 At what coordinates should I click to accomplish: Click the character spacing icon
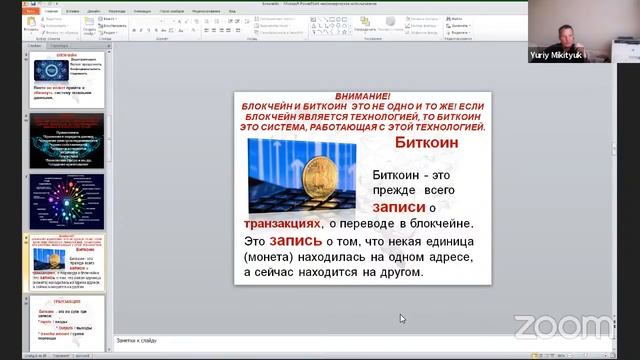pyautogui.click(x=171, y=31)
